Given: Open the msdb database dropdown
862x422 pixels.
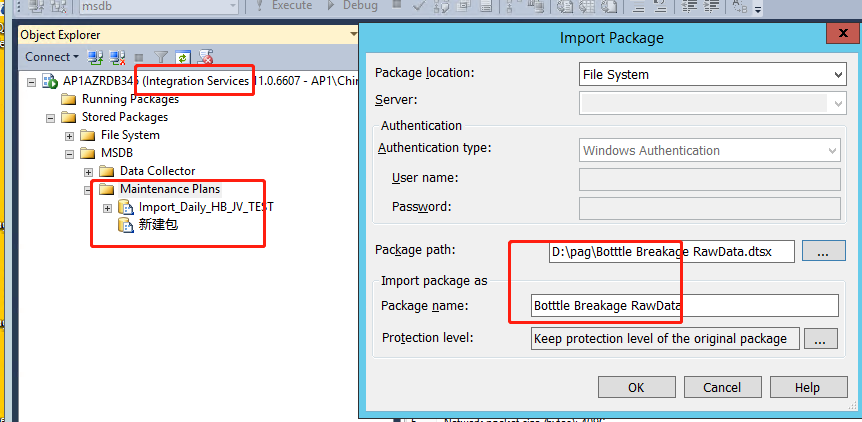Looking at the screenshot, I should tap(233, 5).
